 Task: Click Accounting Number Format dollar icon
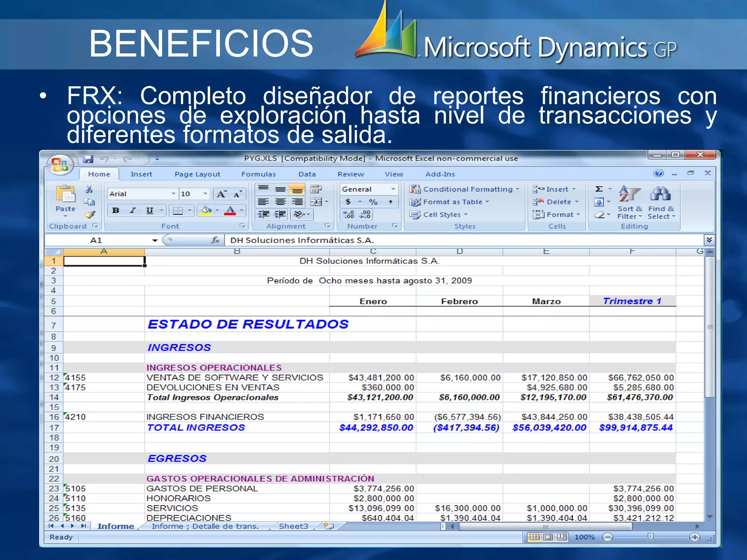[x=348, y=202]
